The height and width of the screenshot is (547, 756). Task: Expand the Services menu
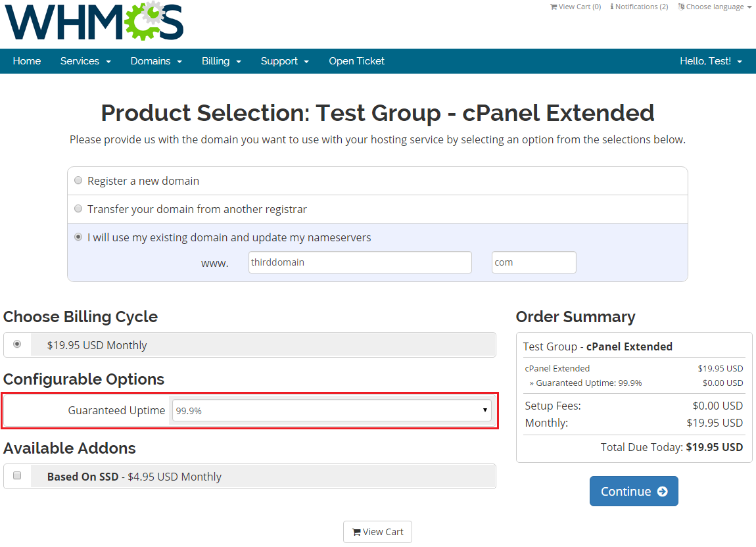pos(85,61)
